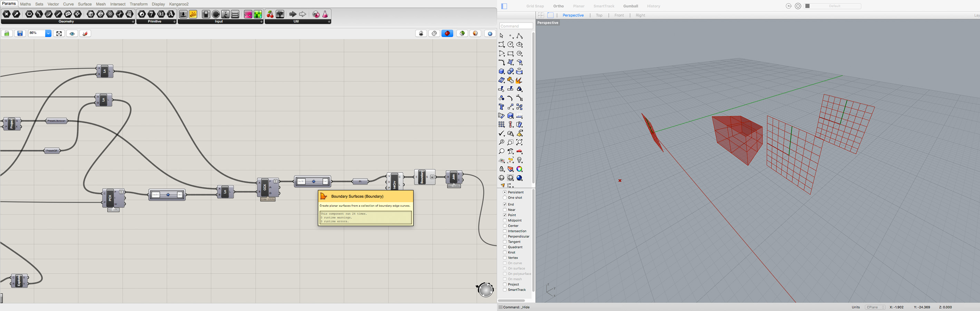Click the Perspective viewport title label
The image size is (980, 311).
548,23
